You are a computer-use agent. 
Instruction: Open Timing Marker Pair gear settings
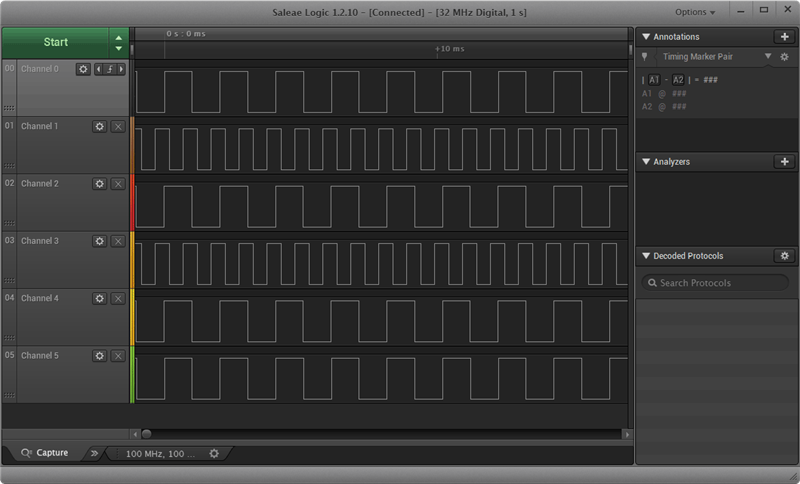[x=782, y=57]
